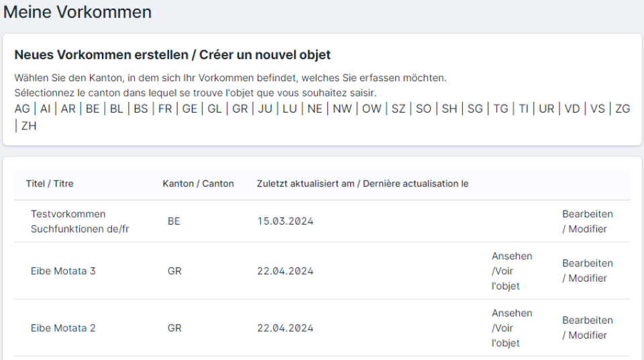
Task: Choose canton LU to create entry
Action: tap(290, 109)
